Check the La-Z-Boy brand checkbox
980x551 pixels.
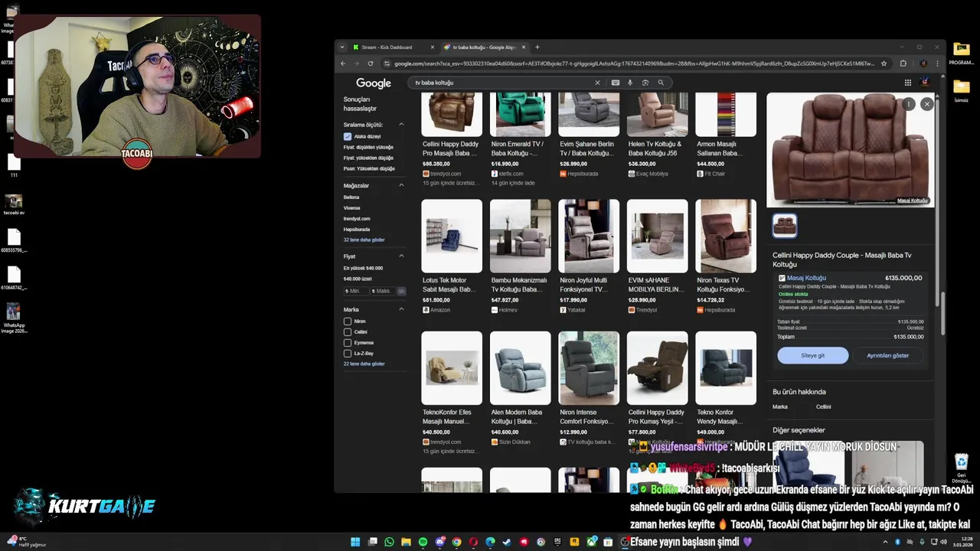[x=348, y=354]
